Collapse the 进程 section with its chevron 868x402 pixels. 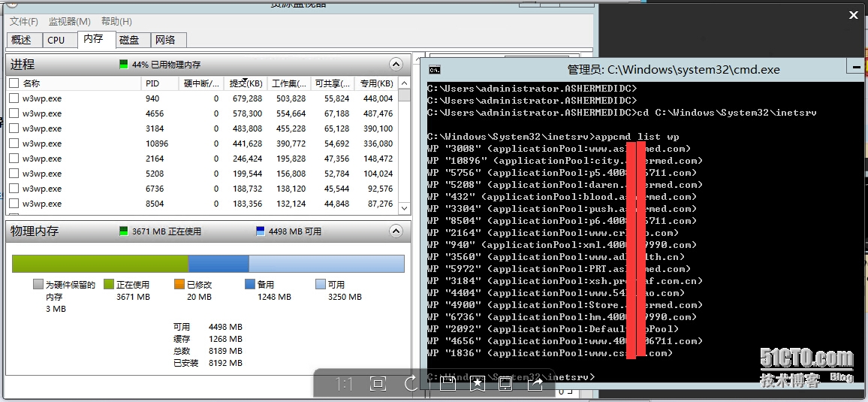tap(396, 64)
